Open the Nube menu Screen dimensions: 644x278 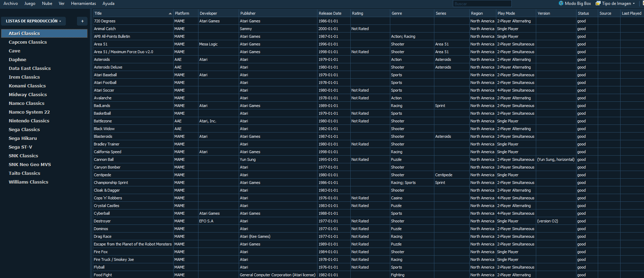(x=47, y=3)
